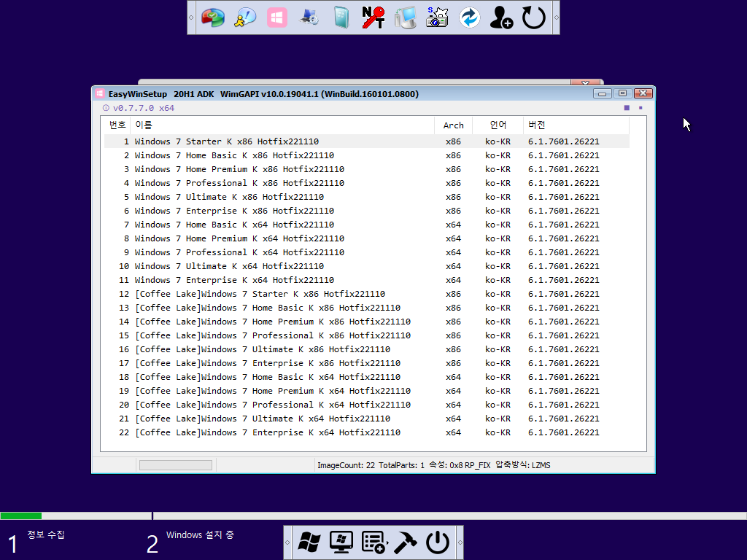Select Windows 7 Enterprise K x64 row
The width and height of the screenshot is (747, 560).
point(367,280)
